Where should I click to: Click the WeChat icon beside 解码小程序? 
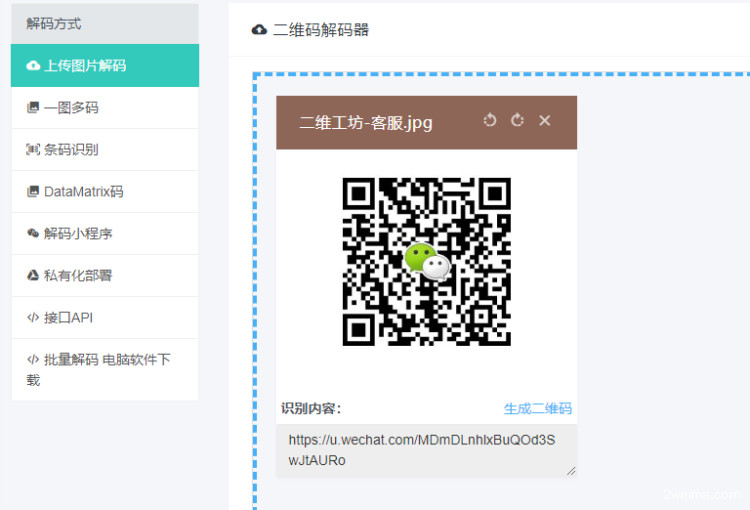pyautogui.click(x=33, y=234)
